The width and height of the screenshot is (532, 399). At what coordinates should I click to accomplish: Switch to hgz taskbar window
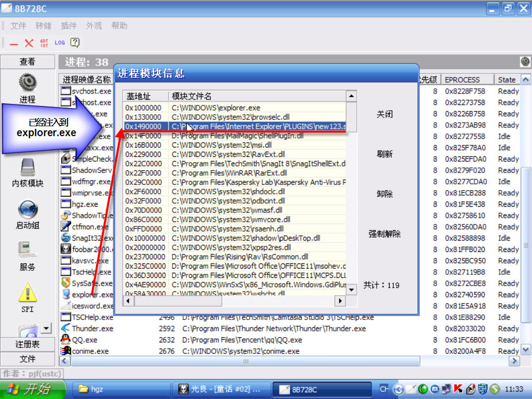121,389
